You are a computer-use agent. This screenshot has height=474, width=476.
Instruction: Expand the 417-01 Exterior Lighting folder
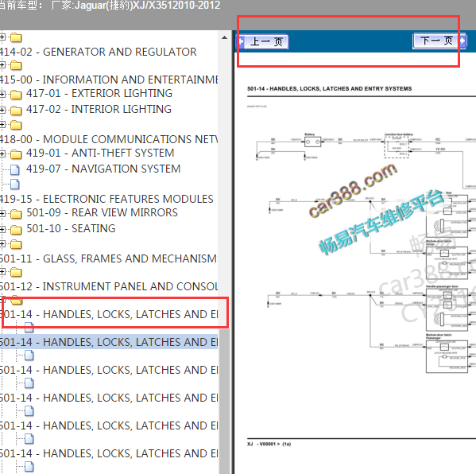(x=2, y=94)
